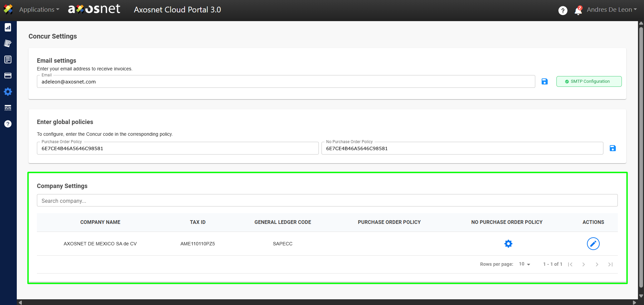Screen dimensions: 644x305
Task: Click the scroll down arrow
Action: [x=641, y=296]
